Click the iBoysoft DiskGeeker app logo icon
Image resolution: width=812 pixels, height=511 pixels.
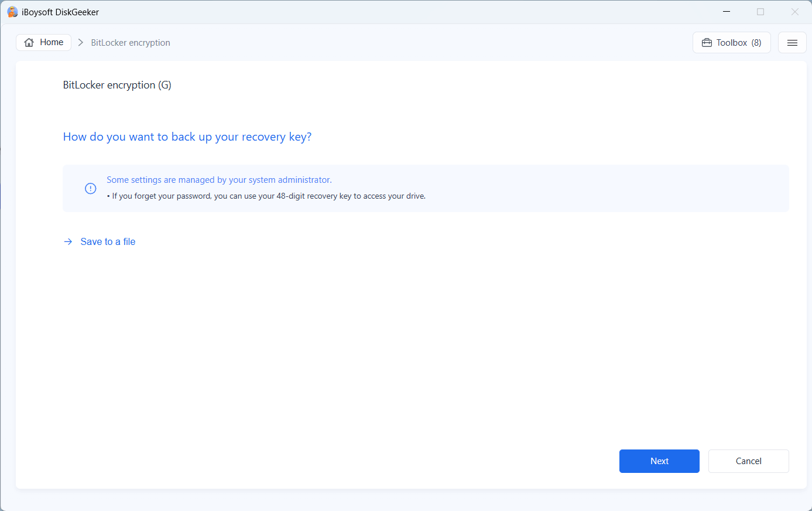pyautogui.click(x=12, y=12)
